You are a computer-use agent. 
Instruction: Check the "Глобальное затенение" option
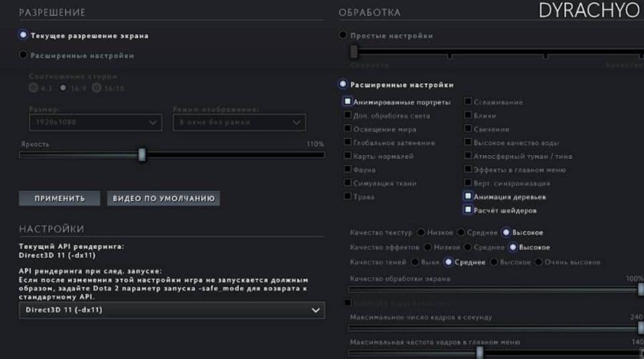pos(347,142)
